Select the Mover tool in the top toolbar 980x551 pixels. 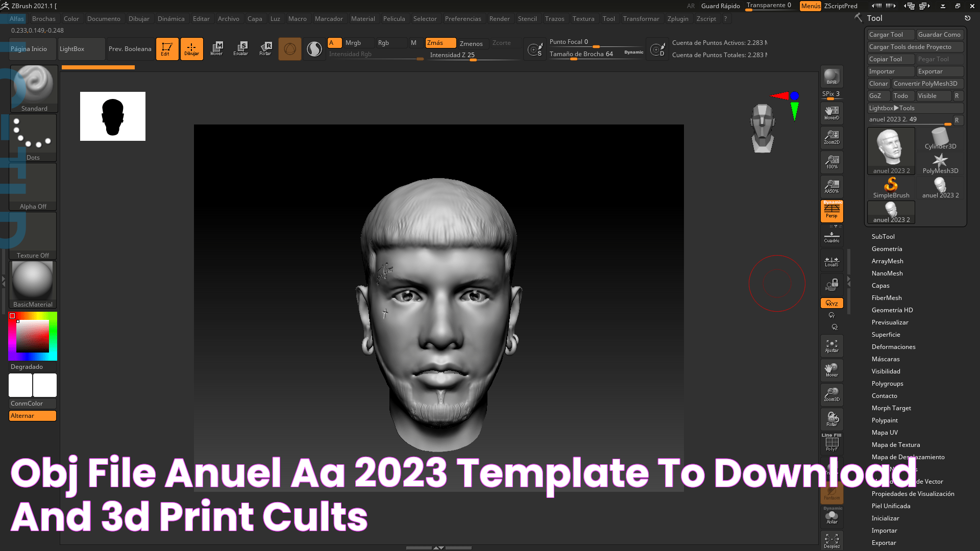[x=216, y=49]
